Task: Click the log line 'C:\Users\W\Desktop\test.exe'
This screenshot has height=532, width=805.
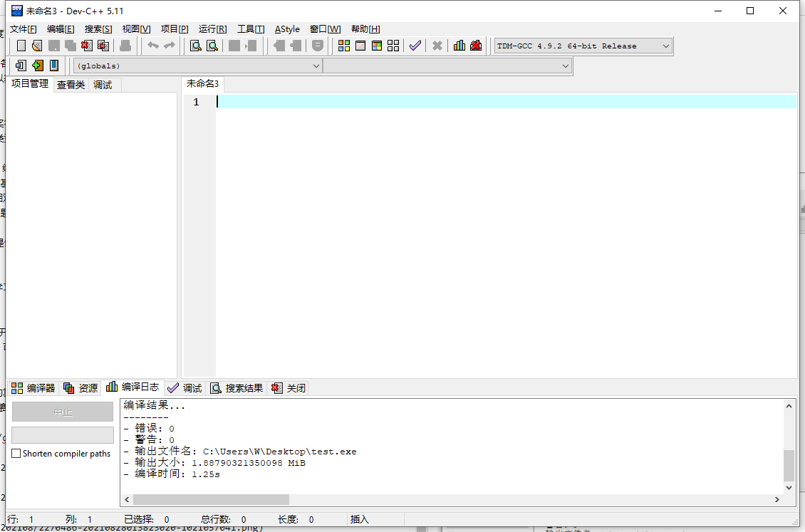Action: tap(240, 452)
